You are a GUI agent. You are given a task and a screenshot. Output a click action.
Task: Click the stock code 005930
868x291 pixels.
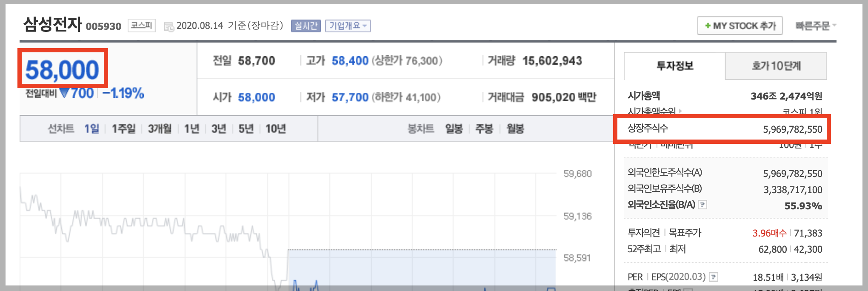point(103,26)
